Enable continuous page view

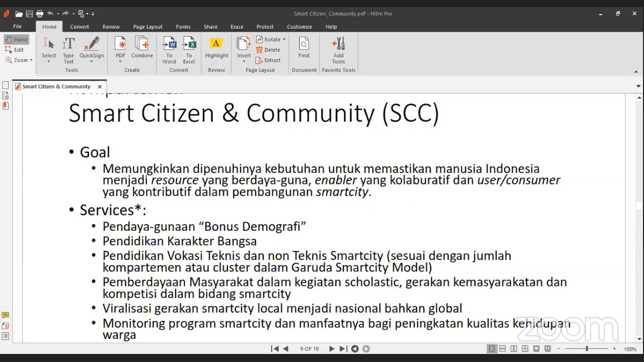click(x=503, y=348)
